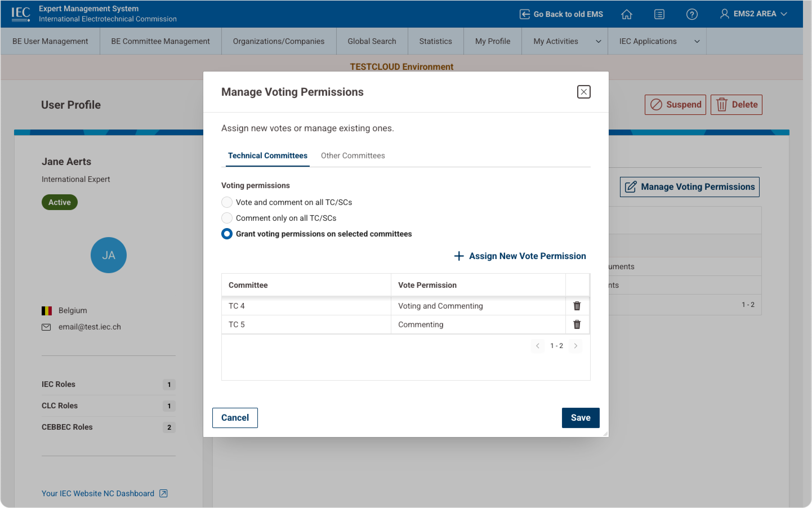Click the document list icon in header
The height and width of the screenshot is (508, 812).
pos(659,14)
